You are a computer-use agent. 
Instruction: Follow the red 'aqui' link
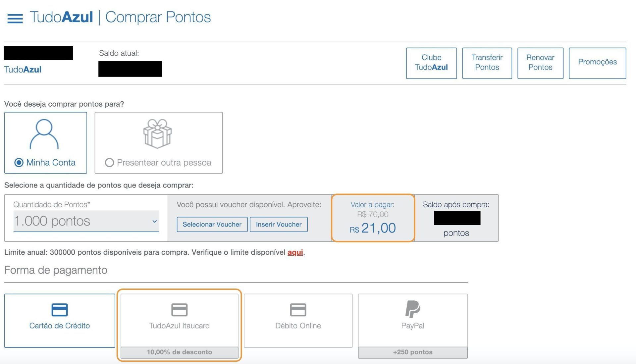click(x=295, y=252)
